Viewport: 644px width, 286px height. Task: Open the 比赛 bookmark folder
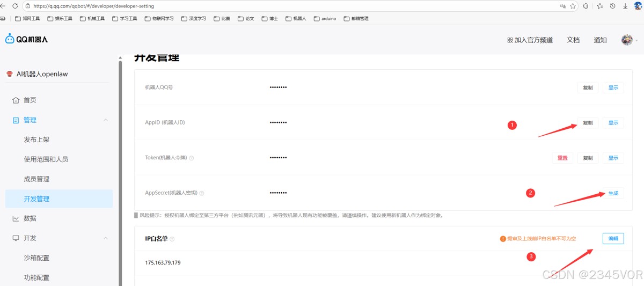(x=222, y=18)
